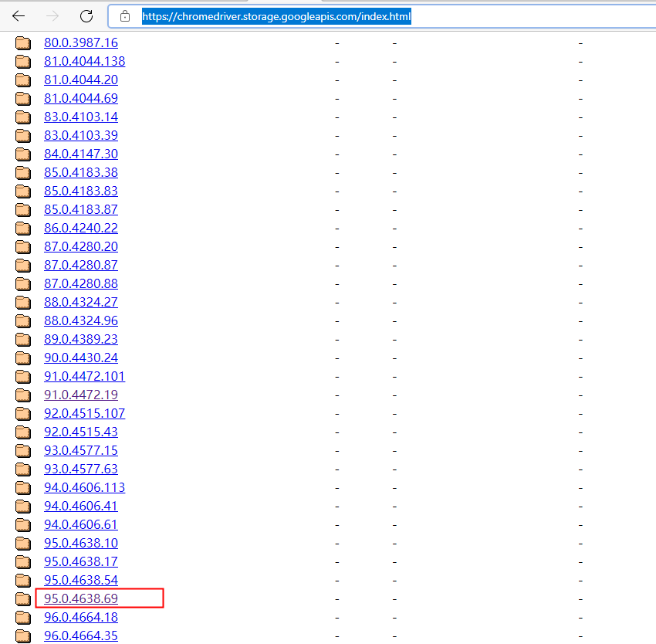656x644 pixels.
Task: Open folder link 90.0.4430.24
Action: coord(81,358)
